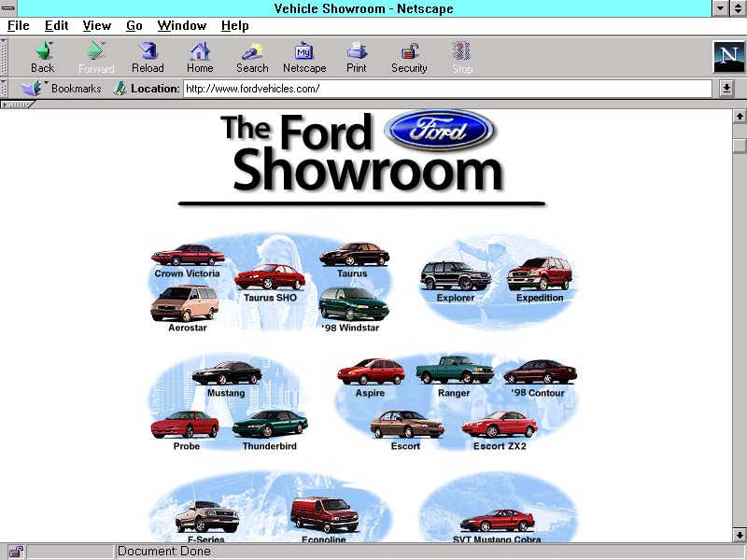Click the page proxy icon beside Location

point(120,88)
